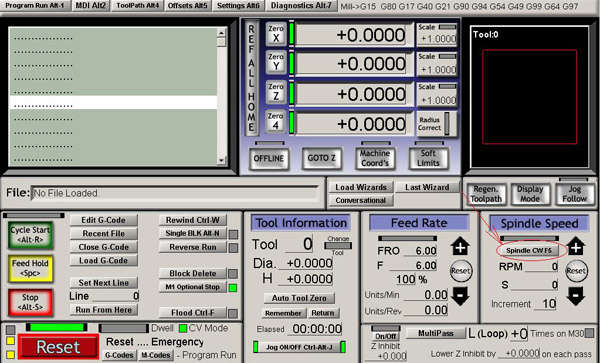
Task: Open the Diagnostics Alt-7 tab
Action: [x=301, y=6]
